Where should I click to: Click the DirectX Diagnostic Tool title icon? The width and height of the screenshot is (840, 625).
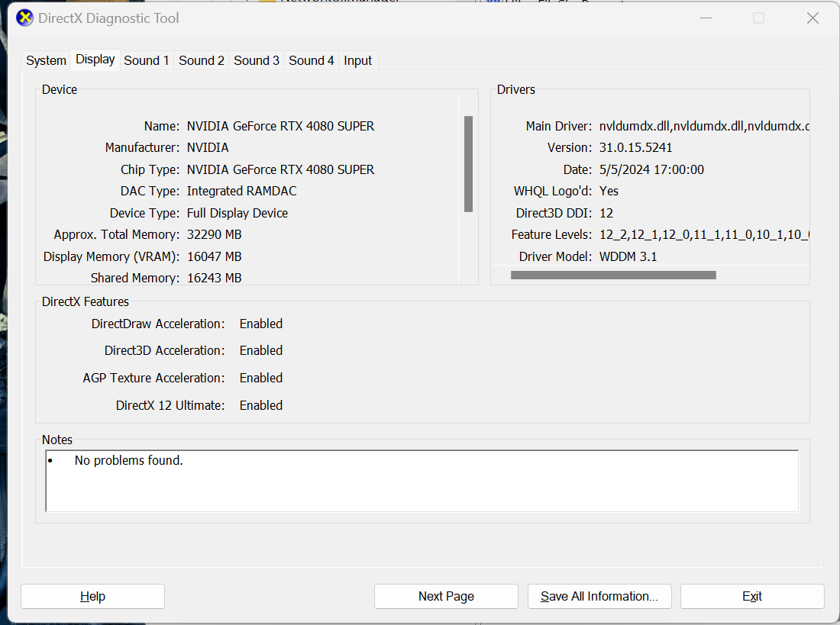24,18
